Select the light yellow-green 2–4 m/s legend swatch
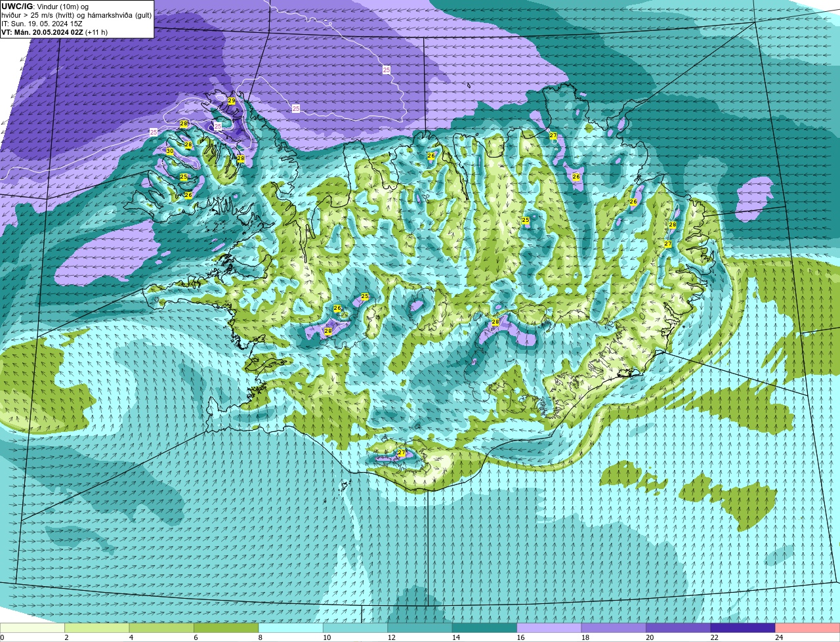This screenshot has height=642, width=840. click(97, 628)
